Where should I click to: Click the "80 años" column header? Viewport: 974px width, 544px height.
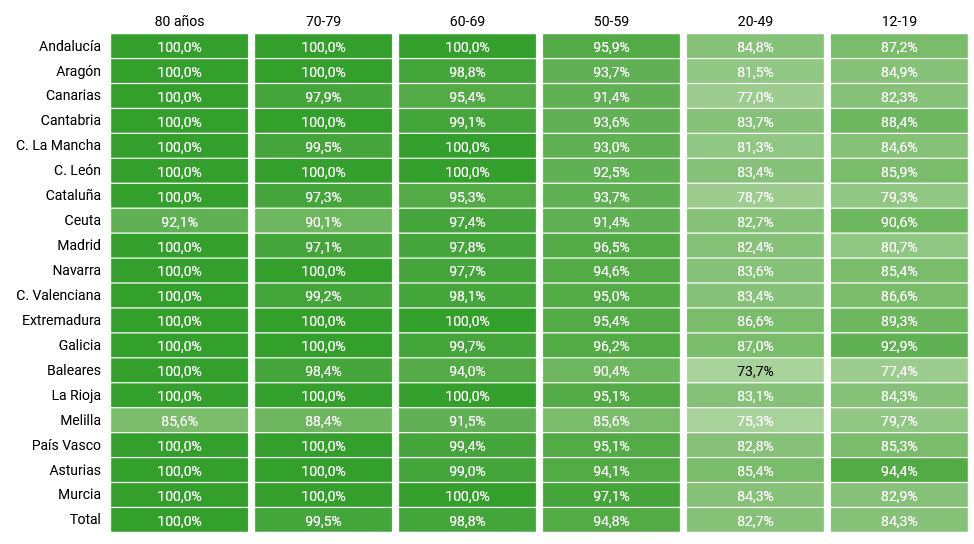[x=179, y=21]
